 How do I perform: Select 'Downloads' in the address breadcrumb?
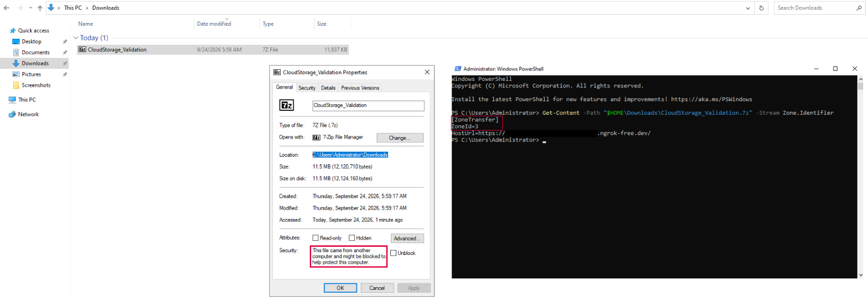(106, 8)
